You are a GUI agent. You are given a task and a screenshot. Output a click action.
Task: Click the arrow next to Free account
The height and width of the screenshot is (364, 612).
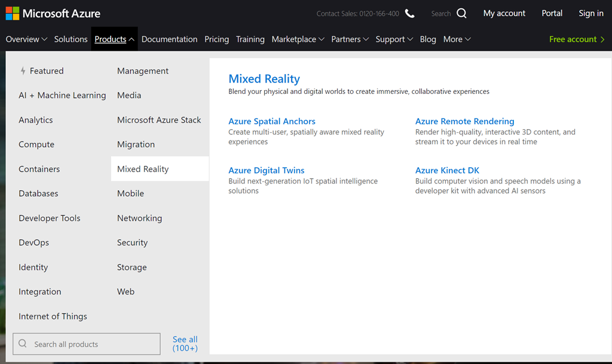(602, 39)
